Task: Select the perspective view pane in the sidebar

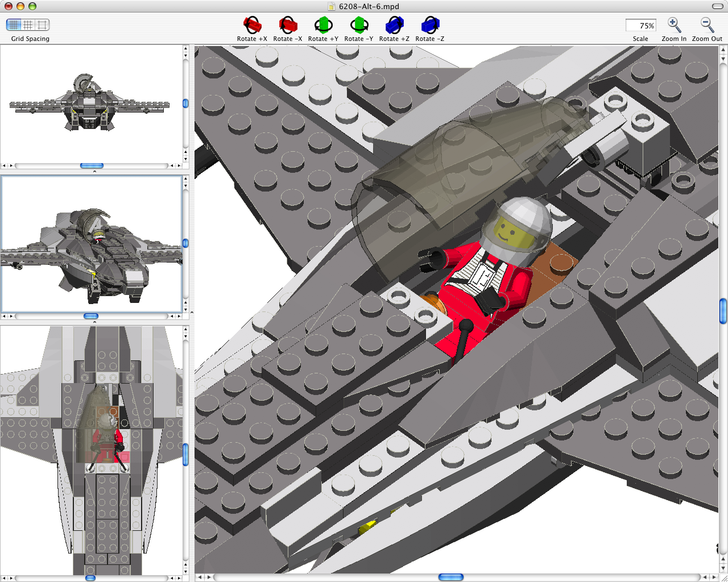Action: [x=92, y=244]
